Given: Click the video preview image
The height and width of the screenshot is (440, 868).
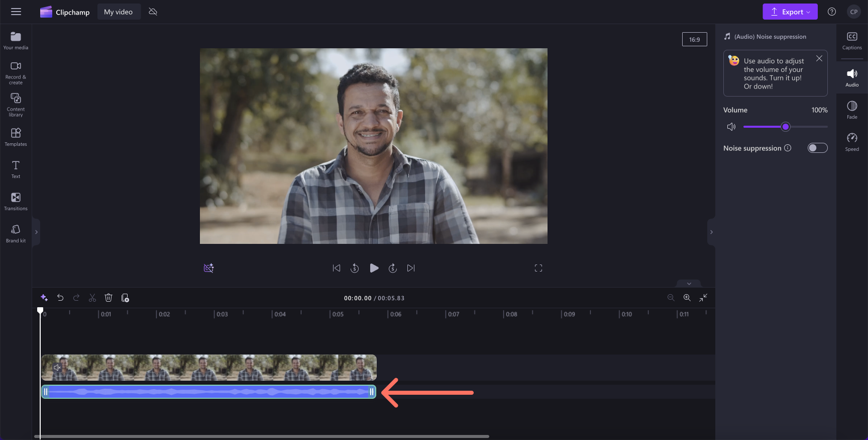Looking at the screenshot, I should [374, 146].
